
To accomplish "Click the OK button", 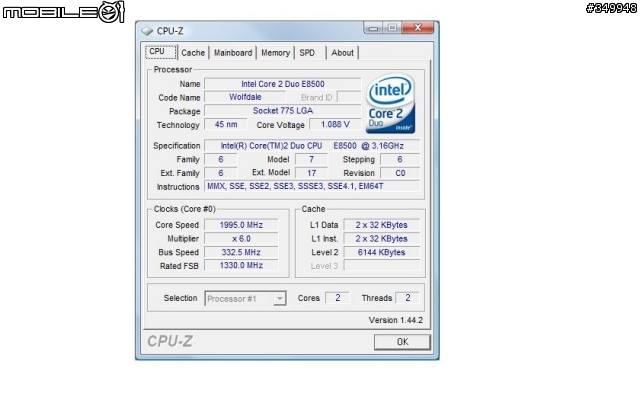I will [x=402, y=342].
